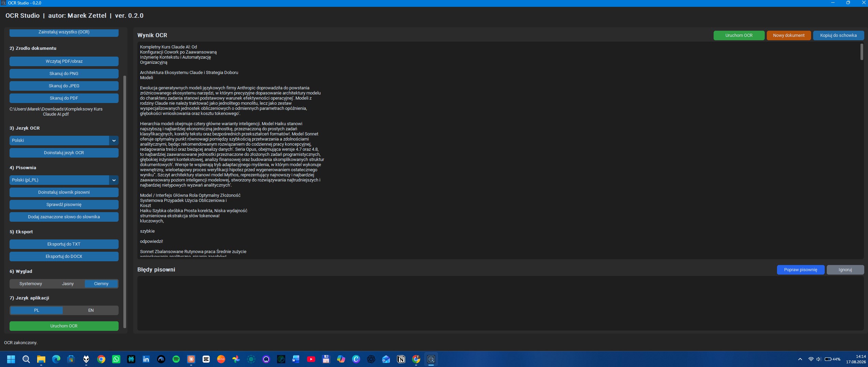Click Skanuj do PNG

[64, 74]
